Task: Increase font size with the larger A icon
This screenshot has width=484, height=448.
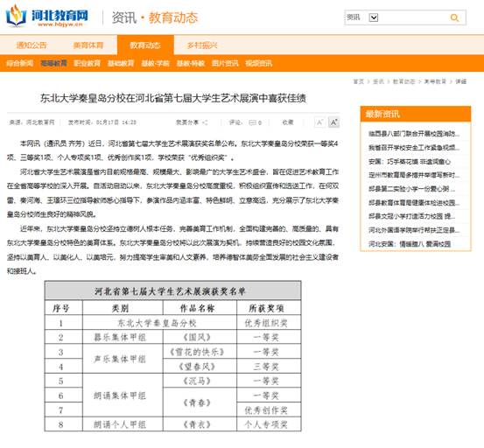Action: point(333,122)
